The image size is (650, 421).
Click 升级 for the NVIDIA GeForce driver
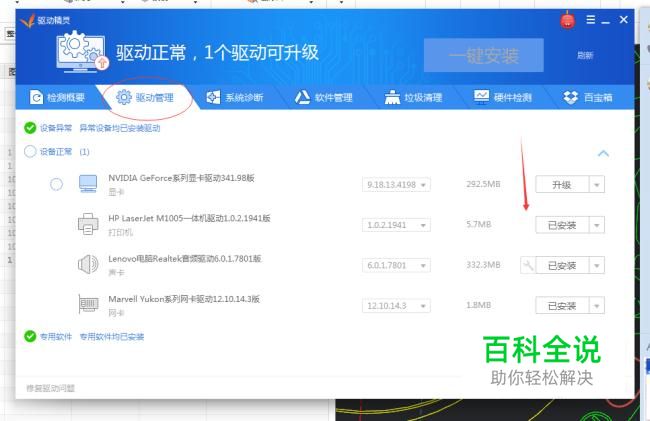pos(562,184)
